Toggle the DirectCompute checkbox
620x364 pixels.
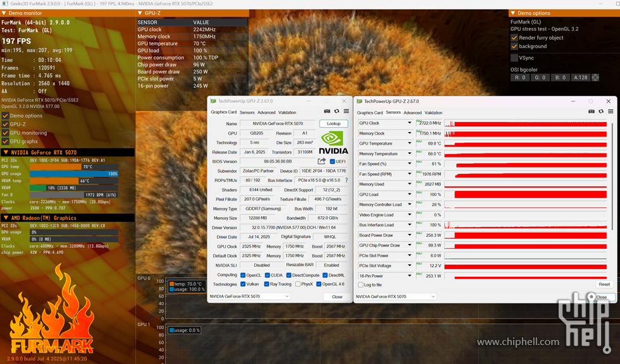(288, 275)
